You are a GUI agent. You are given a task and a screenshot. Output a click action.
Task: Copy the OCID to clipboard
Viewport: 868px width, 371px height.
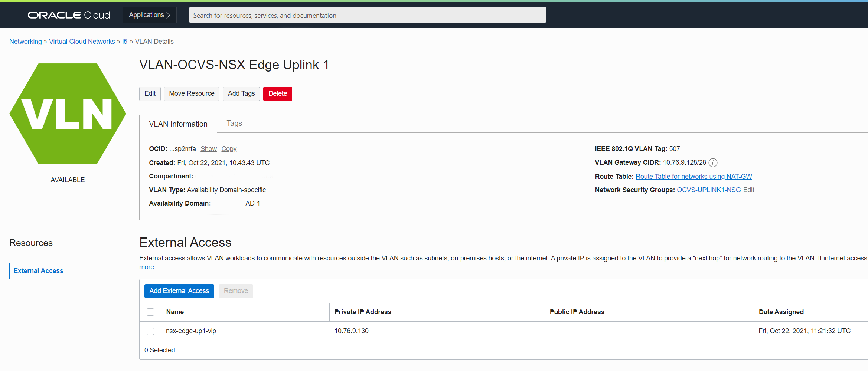click(229, 149)
